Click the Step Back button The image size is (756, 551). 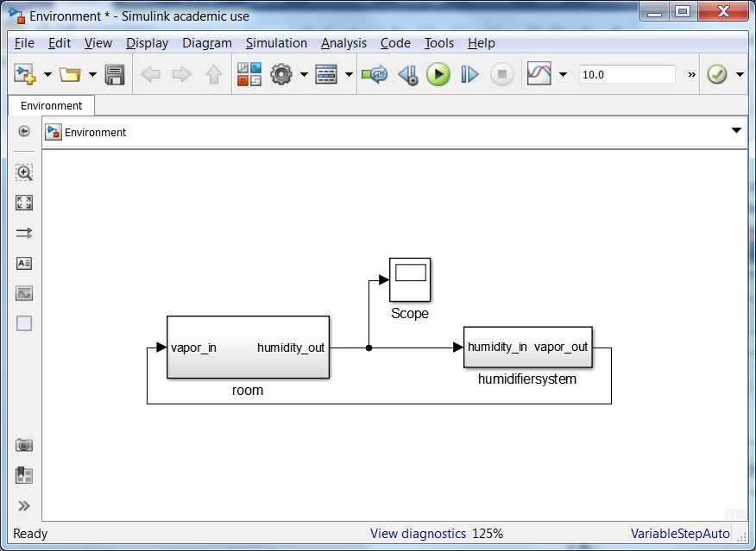point(407,75)
